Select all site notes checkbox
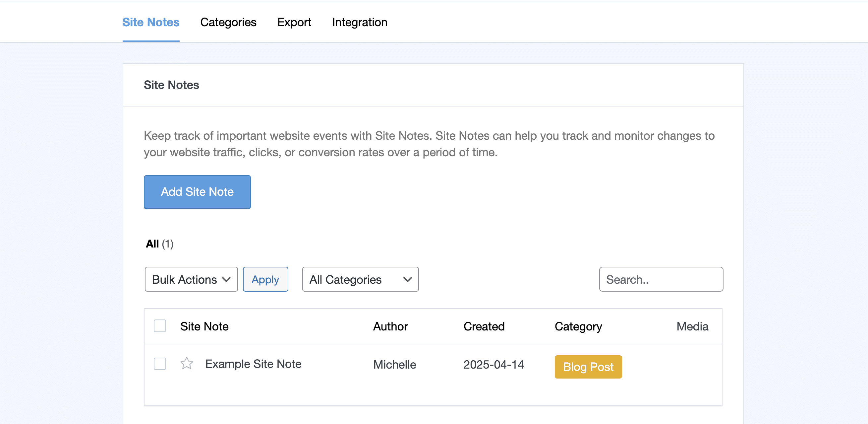The height and width of the screenshot is (424, 868). (160, 326)
